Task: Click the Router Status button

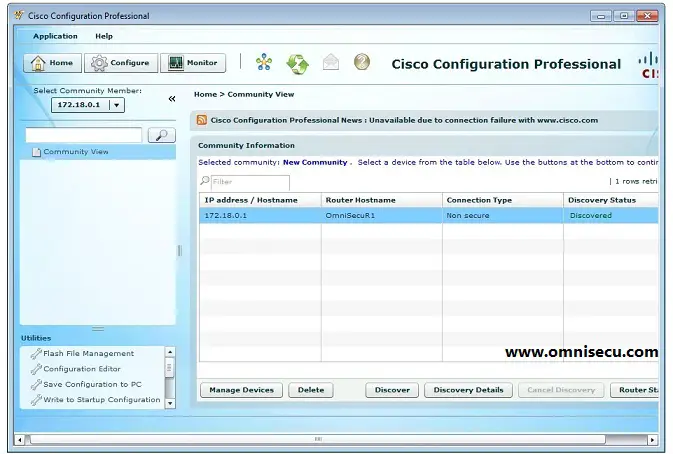Action: 634,390
